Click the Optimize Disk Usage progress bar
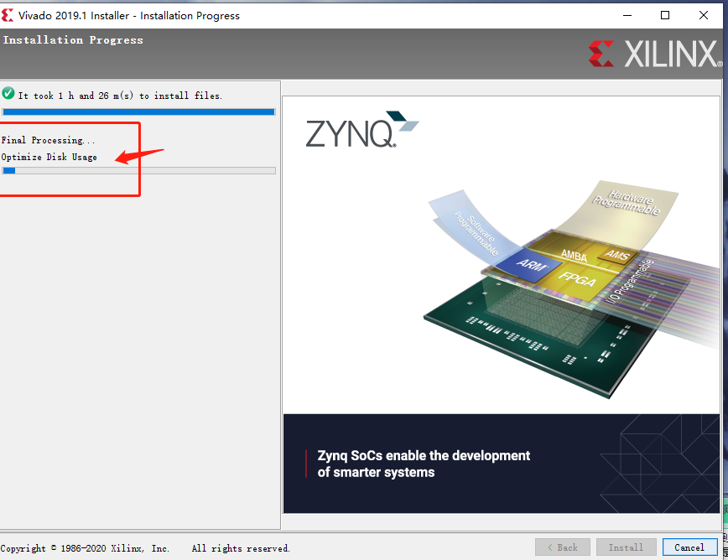Screen dimensions: 728x560 (x=139, y=171)
